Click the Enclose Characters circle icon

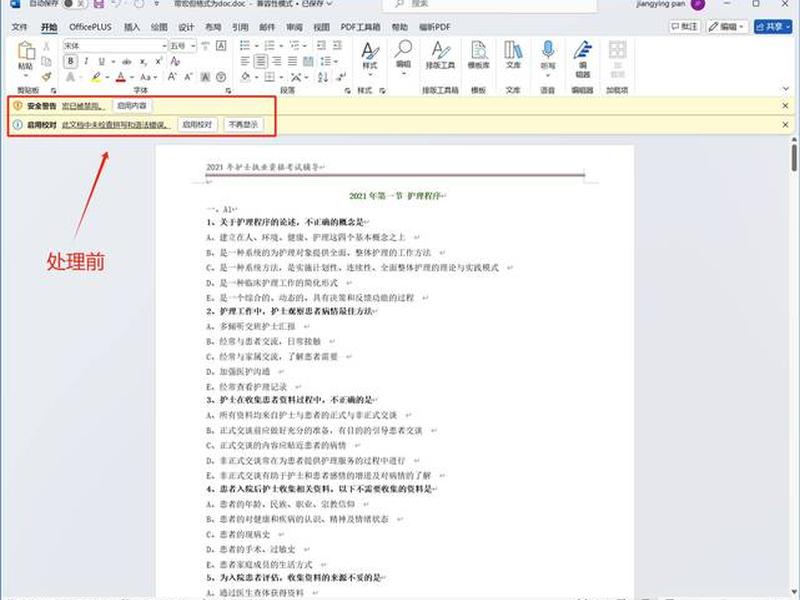coord(221,77)
